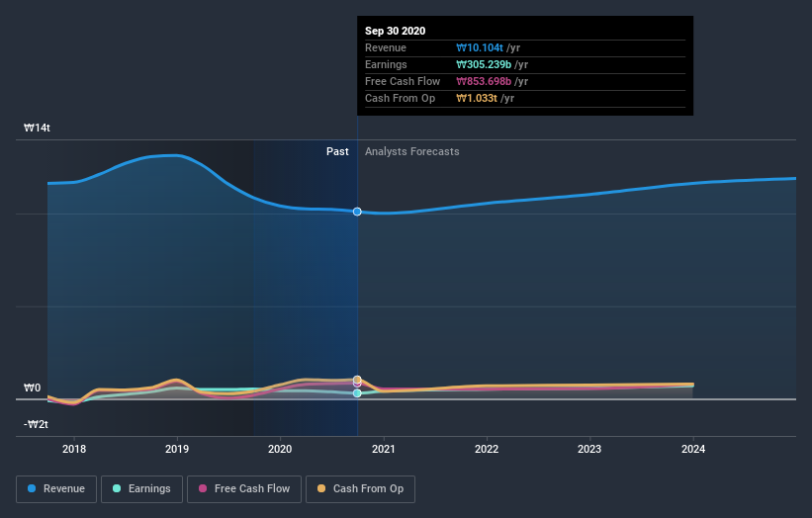Screen dimensions: 812x518
Task: Click the ₩305.239b earnings value in tooltip
Action: click(484, 64)
